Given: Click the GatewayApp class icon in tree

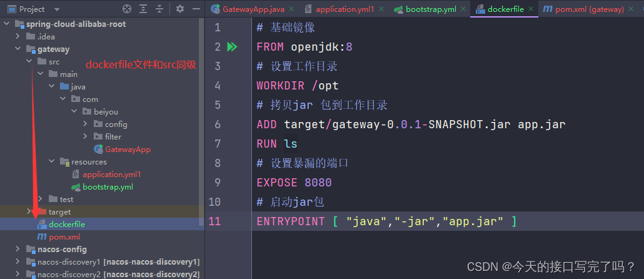Looking at the screenshot, I should pos(98,149).
